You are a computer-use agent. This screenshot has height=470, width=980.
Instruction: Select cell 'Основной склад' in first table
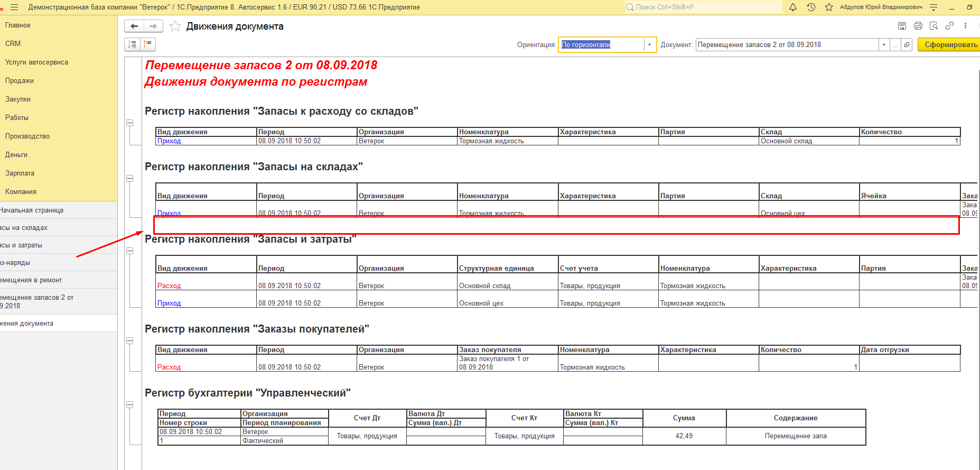click(809, 141)
